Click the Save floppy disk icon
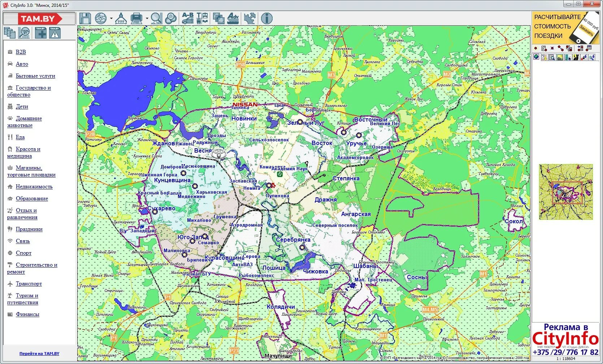Viewport: 603px width, 364px height. tap(85, 18)
